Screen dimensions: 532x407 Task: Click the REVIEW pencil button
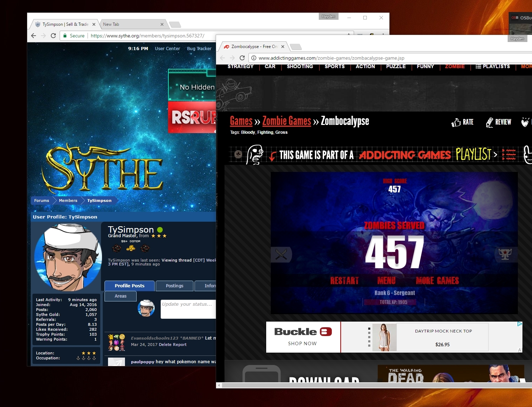click(498, 122)
